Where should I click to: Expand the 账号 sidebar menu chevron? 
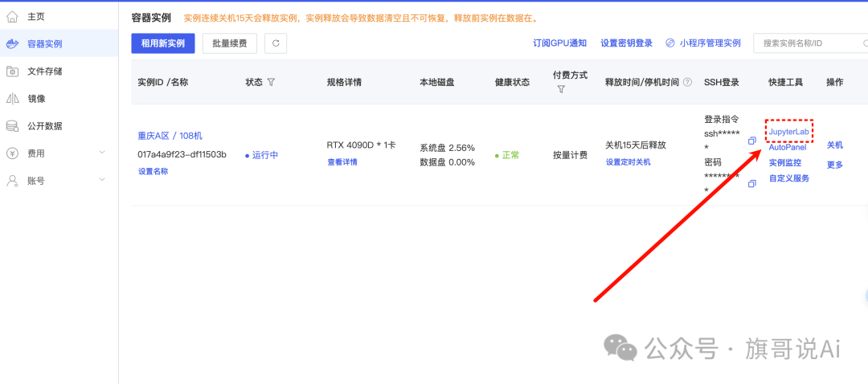coord(102,180)
